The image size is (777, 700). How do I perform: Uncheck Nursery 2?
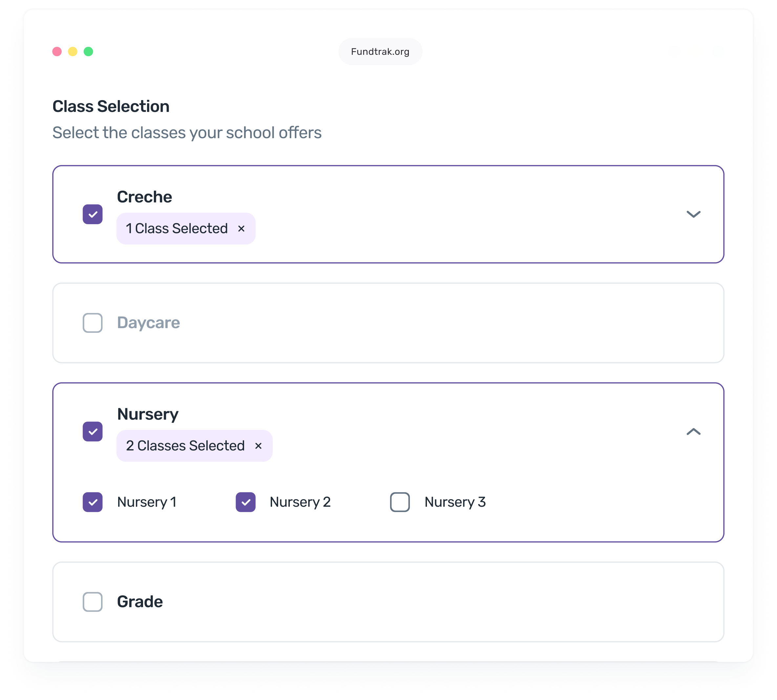tap(246, 502)
